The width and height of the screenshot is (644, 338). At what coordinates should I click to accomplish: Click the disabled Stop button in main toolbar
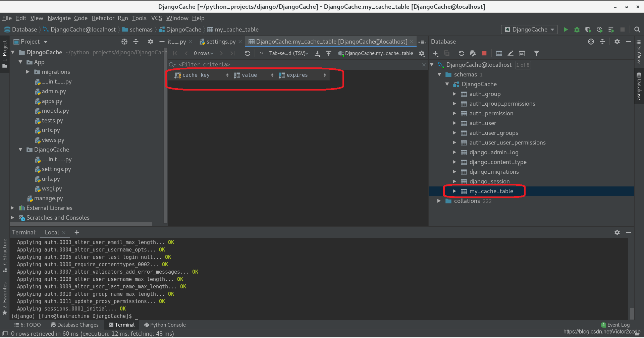[x=623, y=30]
